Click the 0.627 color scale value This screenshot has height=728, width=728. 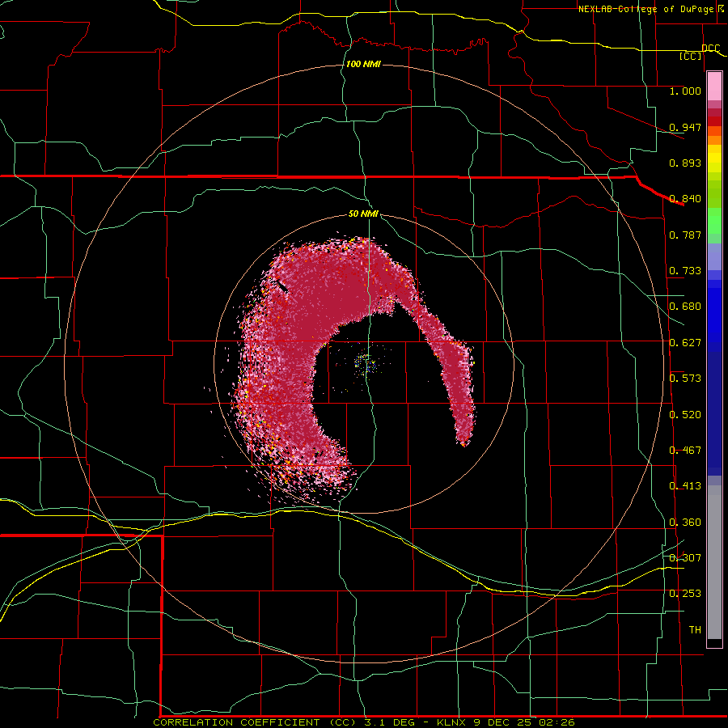[x=685, y=343]
